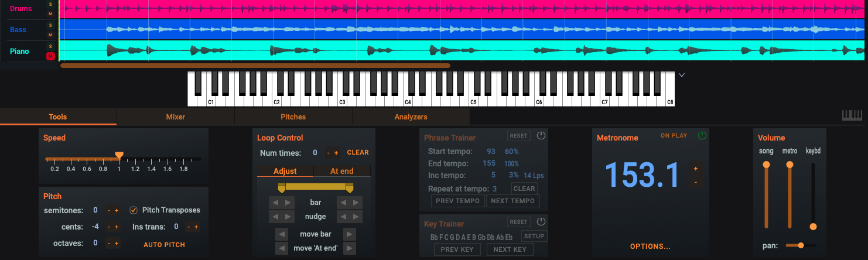
Task: Clear the Repeat at tempo setting
Action: (524, 189)
